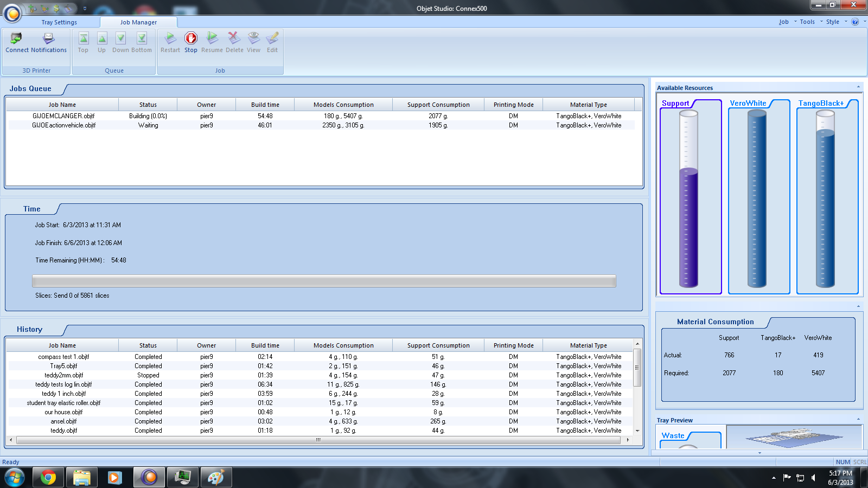Open Help via the question mark icon

(855, 22)
